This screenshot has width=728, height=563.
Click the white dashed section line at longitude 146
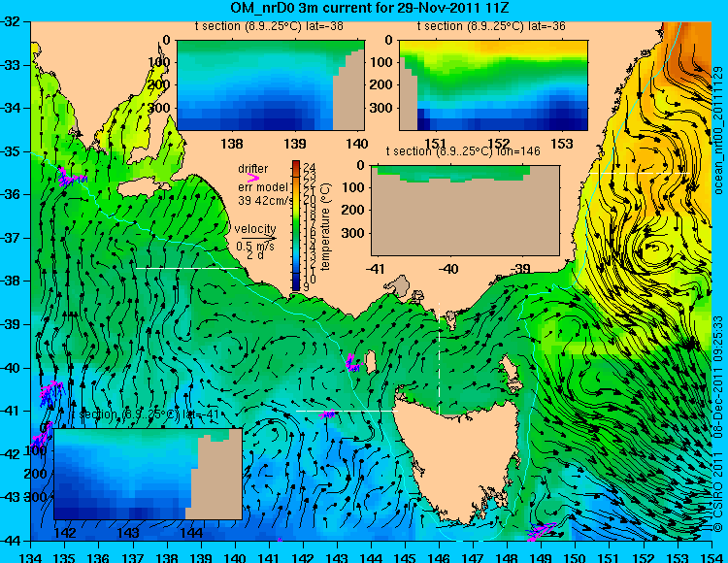(x=439, y=358)
